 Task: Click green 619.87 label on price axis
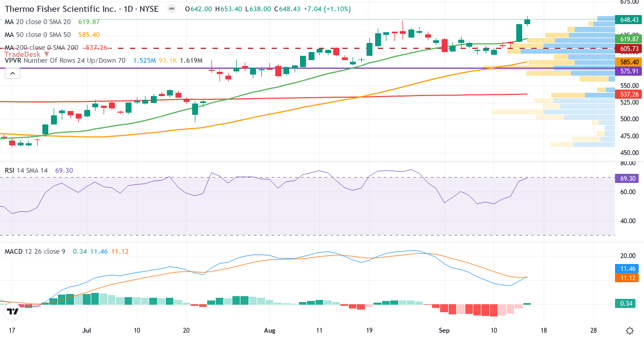click(629, 39)
